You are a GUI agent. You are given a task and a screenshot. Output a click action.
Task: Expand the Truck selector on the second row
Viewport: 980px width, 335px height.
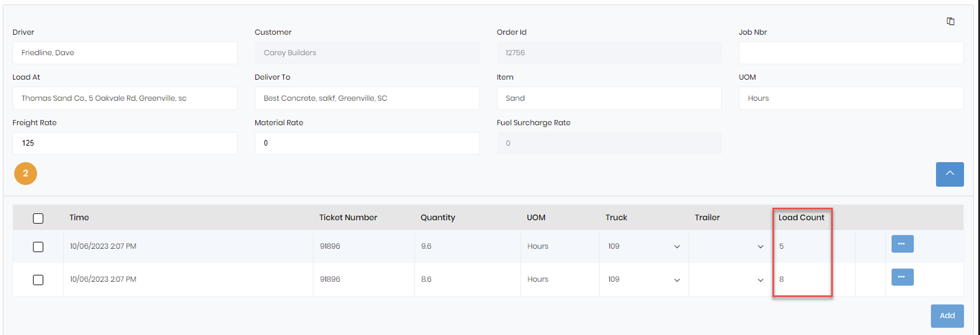[677, 279]
